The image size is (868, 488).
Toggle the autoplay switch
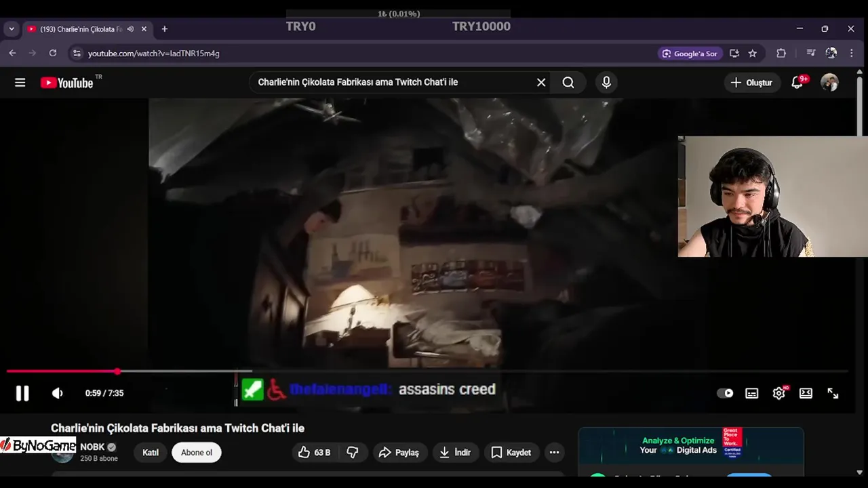click(725, 393)
